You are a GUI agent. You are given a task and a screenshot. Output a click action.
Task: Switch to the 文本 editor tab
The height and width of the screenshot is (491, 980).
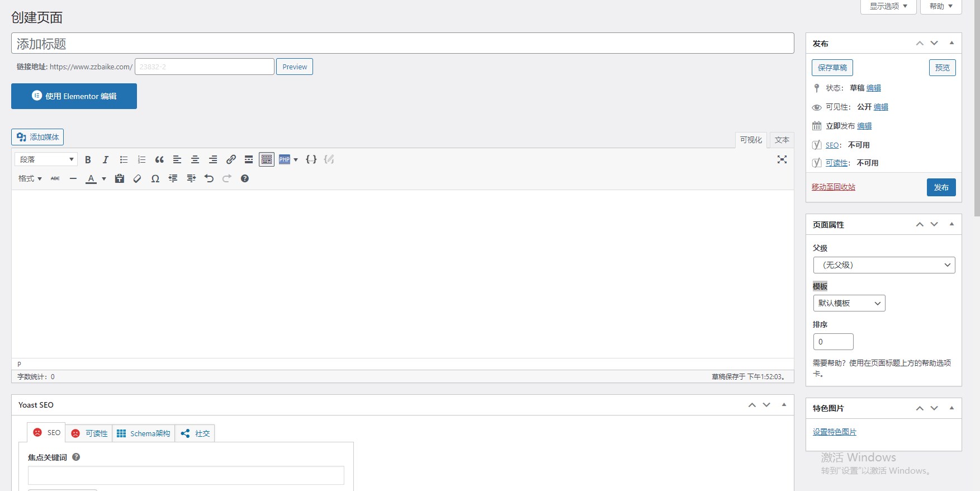pyautogui.click(x=782, y=140)
